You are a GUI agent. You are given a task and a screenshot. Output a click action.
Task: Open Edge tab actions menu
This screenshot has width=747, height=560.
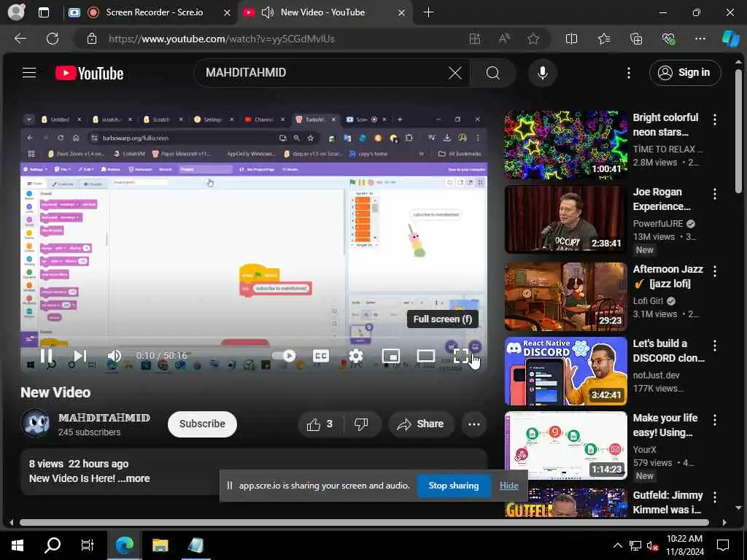coord(43,12)
